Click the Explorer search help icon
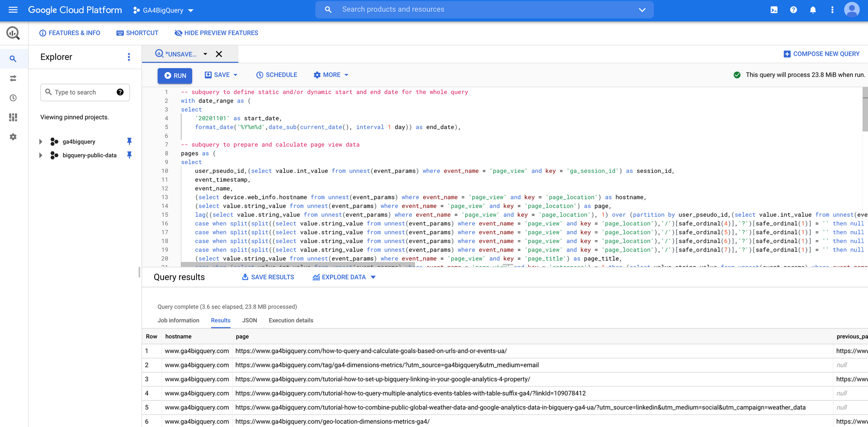The height and width of the screenshot is (427, 868). [120, 92]
